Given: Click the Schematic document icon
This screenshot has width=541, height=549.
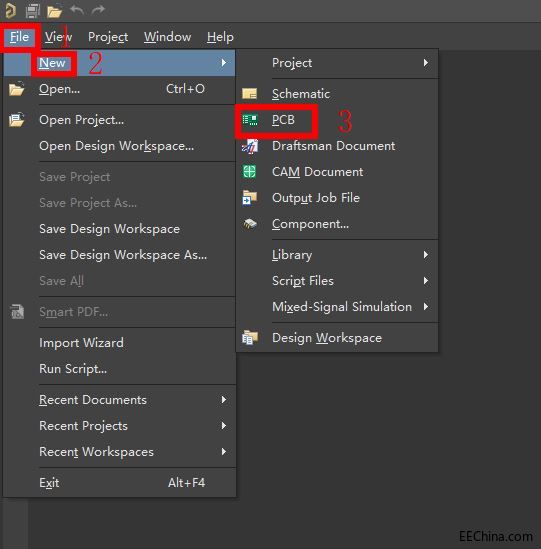Looking at the screenshot, I should point(249,94).
